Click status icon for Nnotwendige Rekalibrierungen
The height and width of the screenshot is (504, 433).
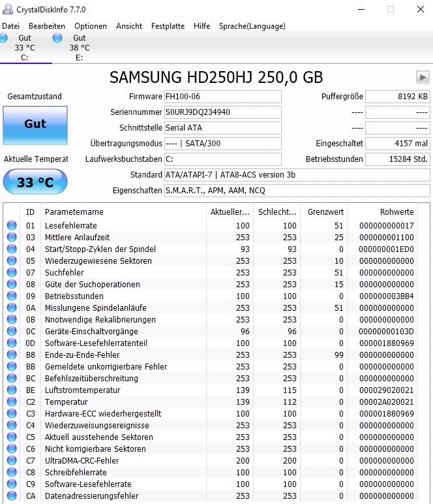point(12,319)
